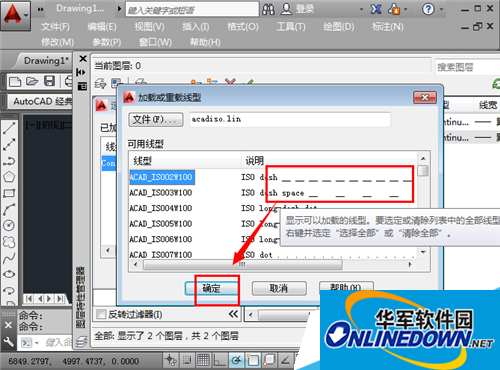
Task: Select the Line draw tool
Action: click(x=9, y=128)
